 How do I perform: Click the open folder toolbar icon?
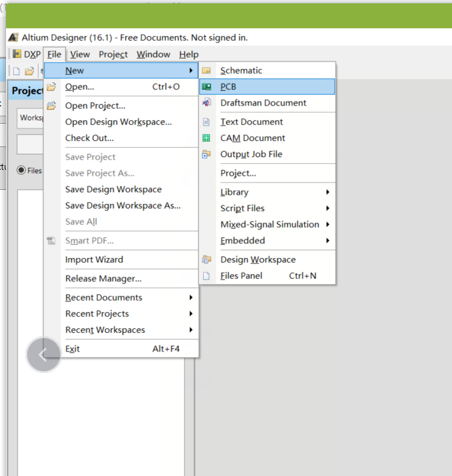29,72
